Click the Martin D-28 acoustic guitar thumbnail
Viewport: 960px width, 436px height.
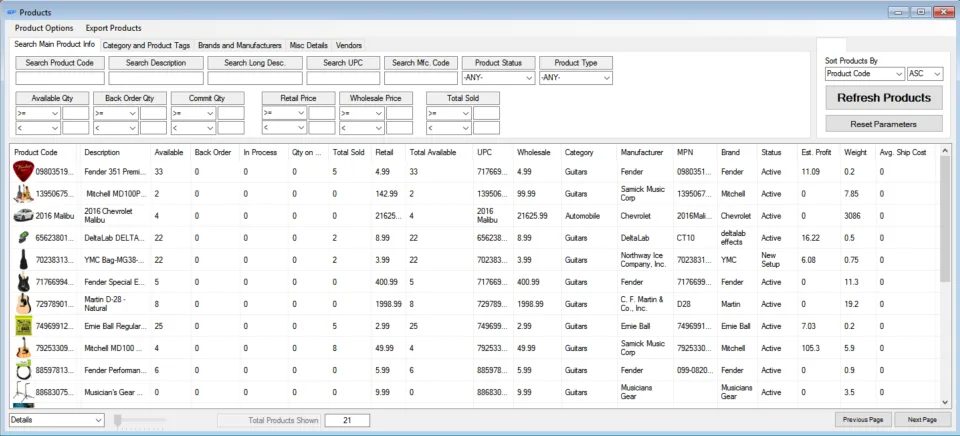(x=23, y=304)
